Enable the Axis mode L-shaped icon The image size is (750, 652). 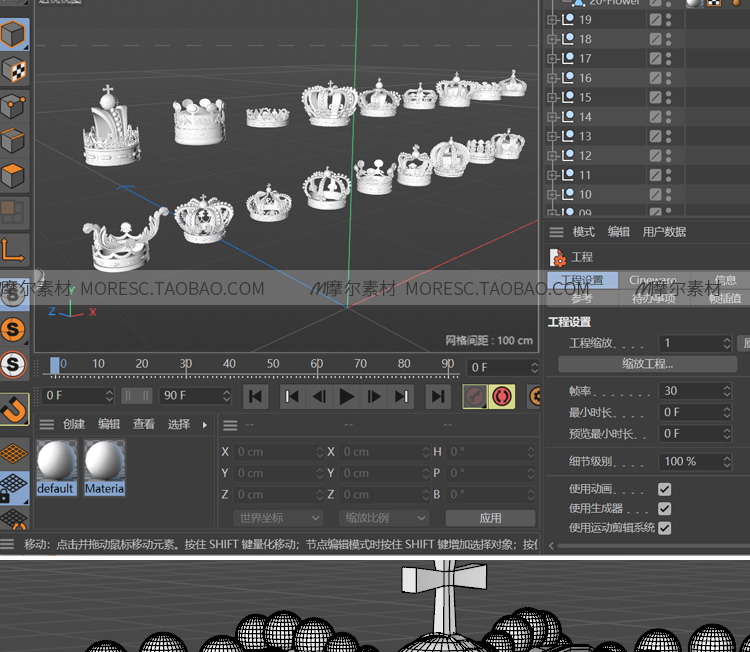[13, 250]
